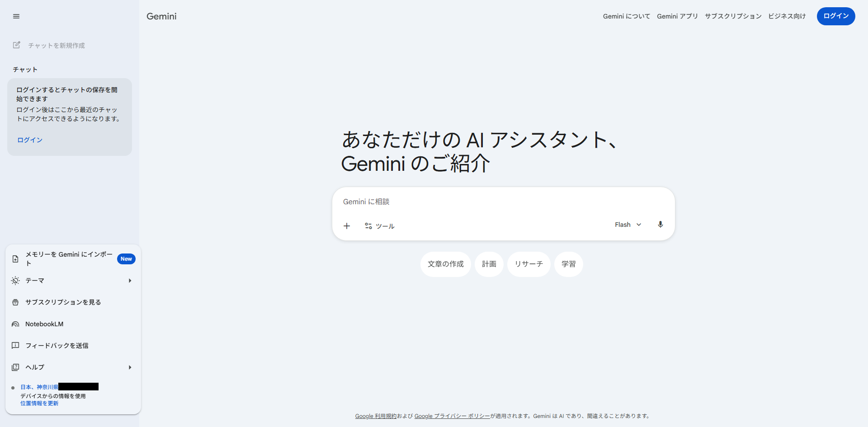Open Google プライバシー ポリシー footer link
This screenshot has height=427, width=868.
click(x=452, y=416)
